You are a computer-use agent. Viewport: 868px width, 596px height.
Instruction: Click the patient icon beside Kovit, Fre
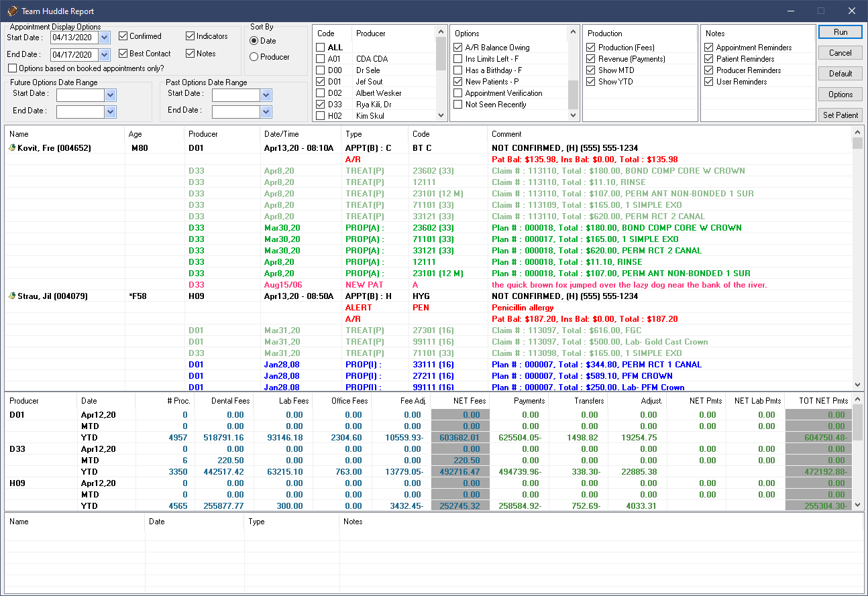(12, 148)
